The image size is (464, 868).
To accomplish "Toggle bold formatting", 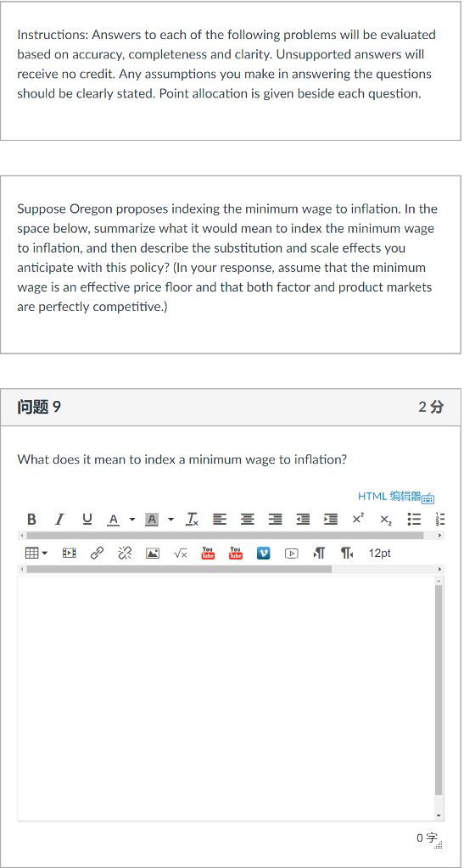I will 31,520.
